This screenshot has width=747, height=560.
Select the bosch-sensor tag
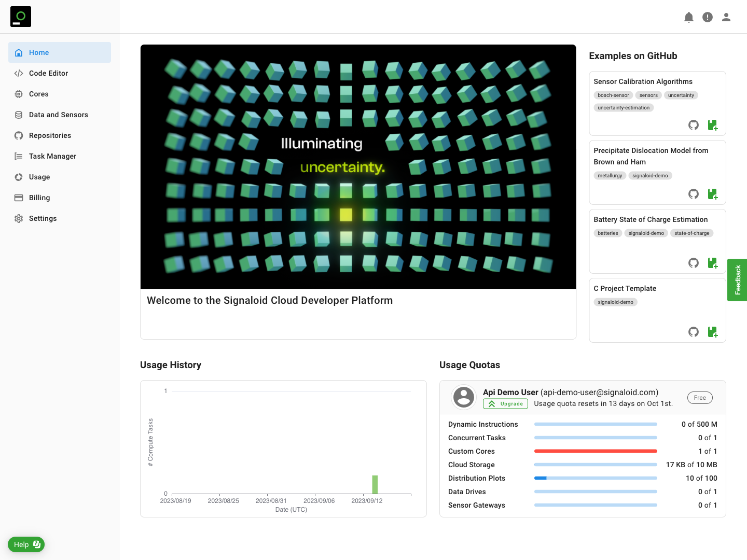pos(613,95)
